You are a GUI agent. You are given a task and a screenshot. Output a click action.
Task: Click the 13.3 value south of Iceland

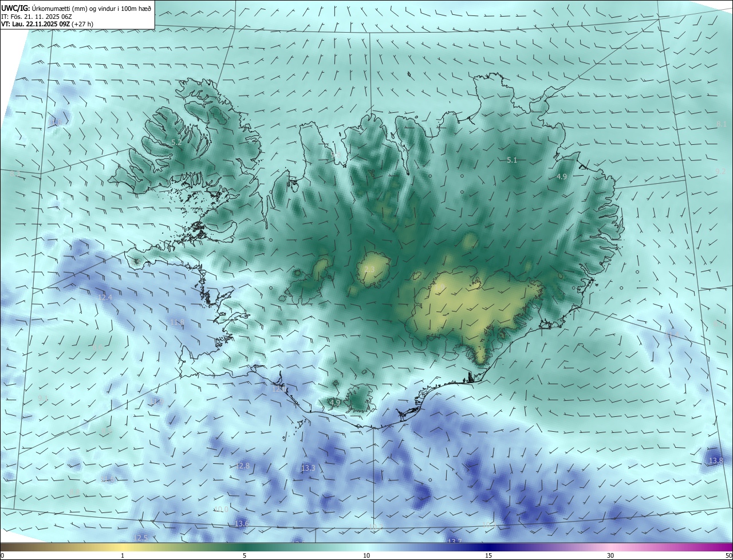(x=308, y=468)
